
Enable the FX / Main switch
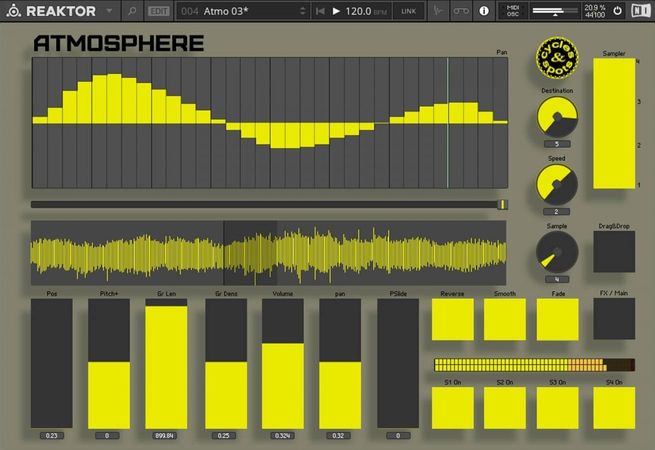[x=613, y=320]
